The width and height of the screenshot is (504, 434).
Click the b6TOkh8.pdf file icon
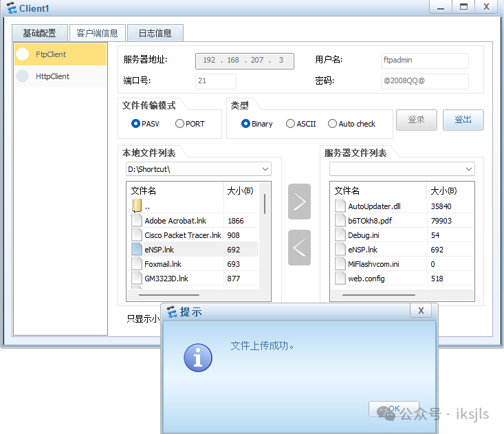pyautogui.click(x=340, y=221)
